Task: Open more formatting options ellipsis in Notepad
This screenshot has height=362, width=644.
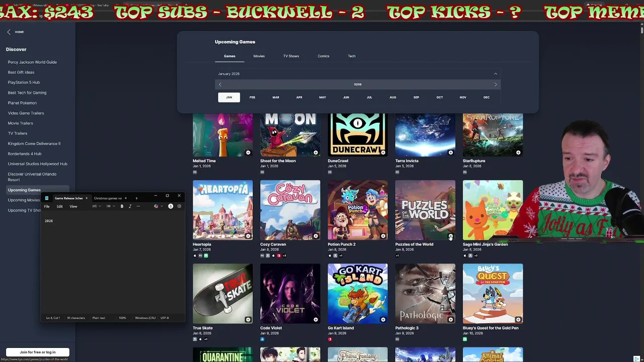Action: (138, 206)
